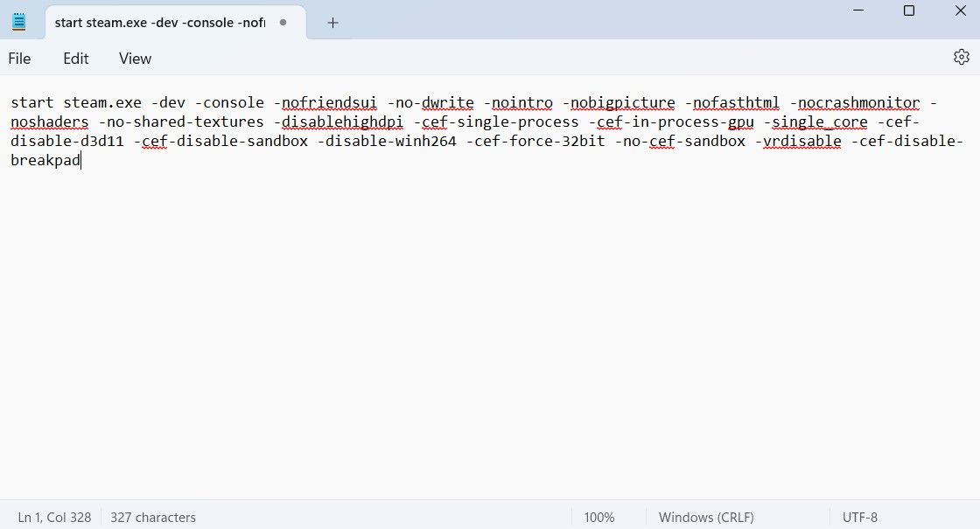
Task: Minimize the Notepad window
Action: 858,10
